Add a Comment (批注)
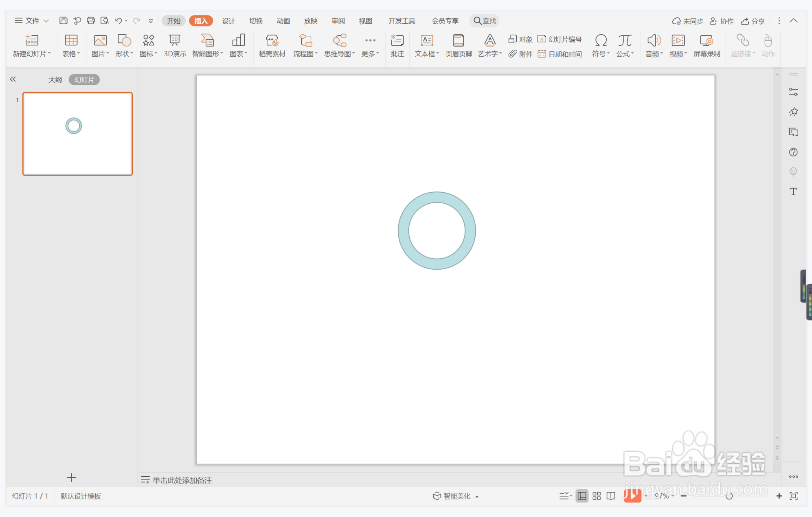The image size is (812, 517). pos(397,45)
